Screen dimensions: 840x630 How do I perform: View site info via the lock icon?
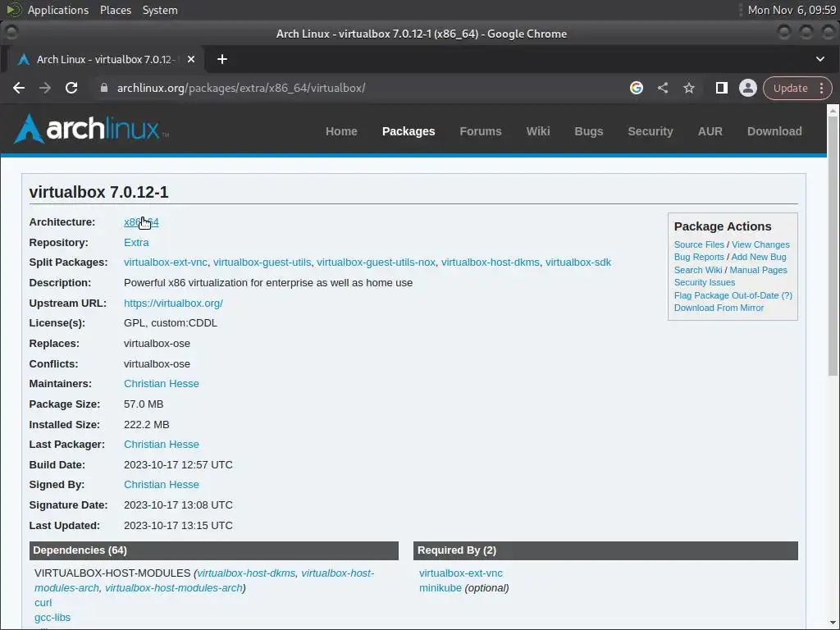(x=104, y=88)
